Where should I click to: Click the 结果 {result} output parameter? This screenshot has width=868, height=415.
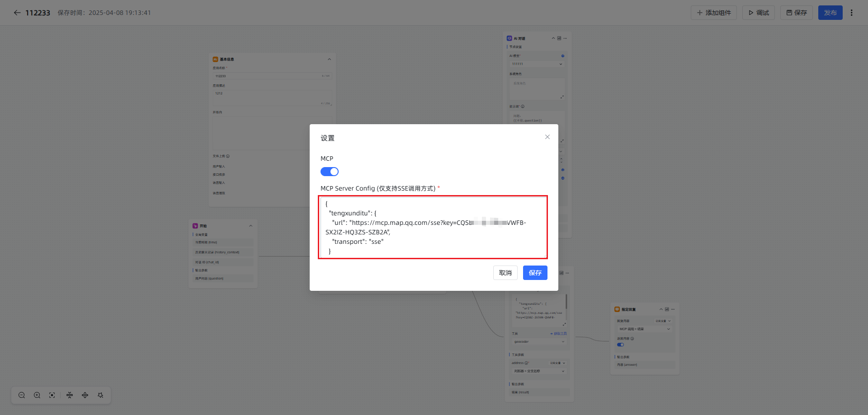click(539, 392)
